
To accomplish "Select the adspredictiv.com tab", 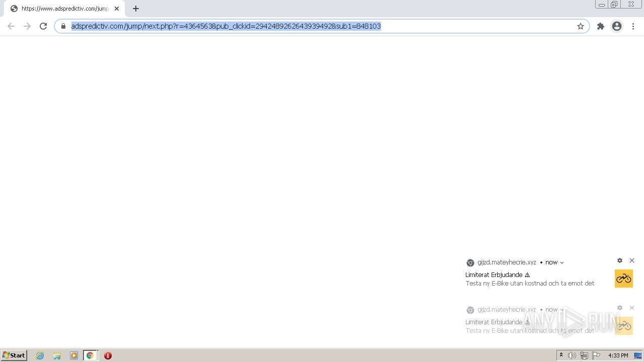I will 64,9.
